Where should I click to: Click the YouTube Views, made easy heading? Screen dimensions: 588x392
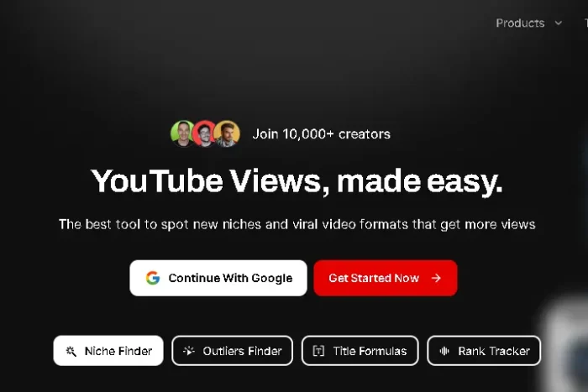(x=297, y=182)
